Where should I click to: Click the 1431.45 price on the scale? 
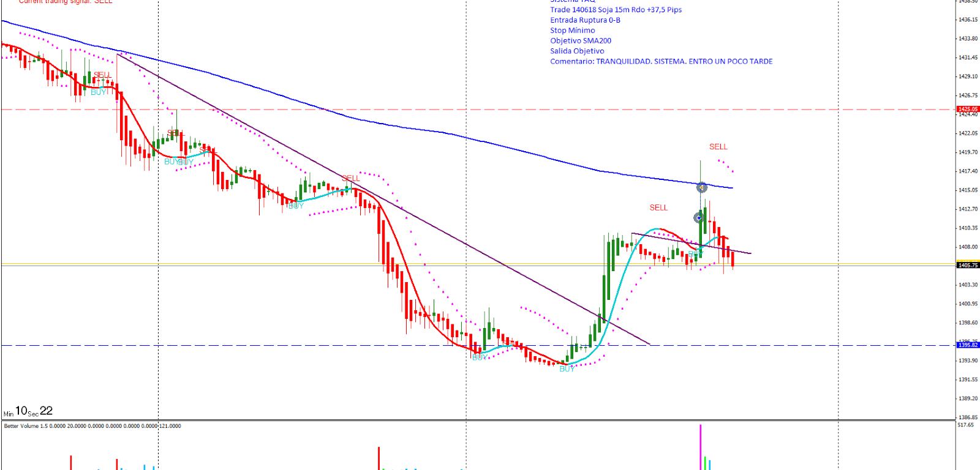pos(968,58)
